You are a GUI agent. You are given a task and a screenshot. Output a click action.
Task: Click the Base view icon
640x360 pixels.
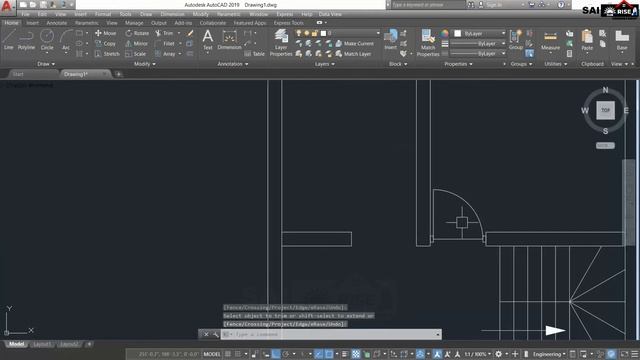click(622, 40)
